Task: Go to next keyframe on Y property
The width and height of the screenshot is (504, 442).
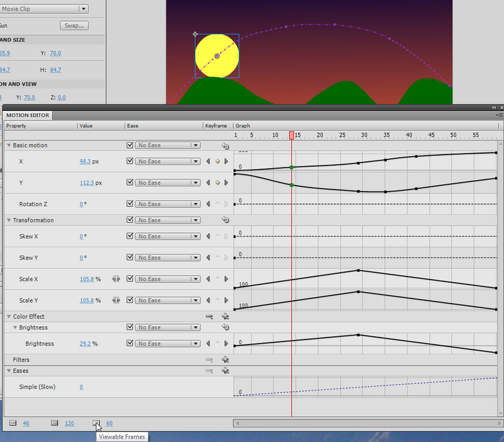Action: pyautogui.click(x=226, y=183)
